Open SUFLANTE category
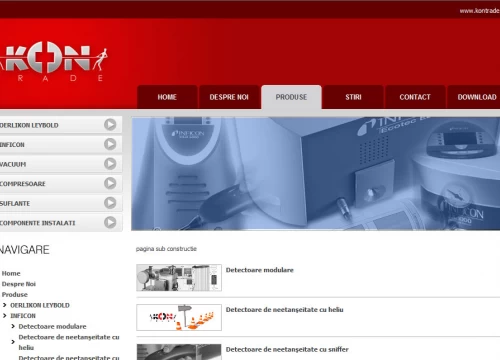The image size is (500, 360). [61, 203]
